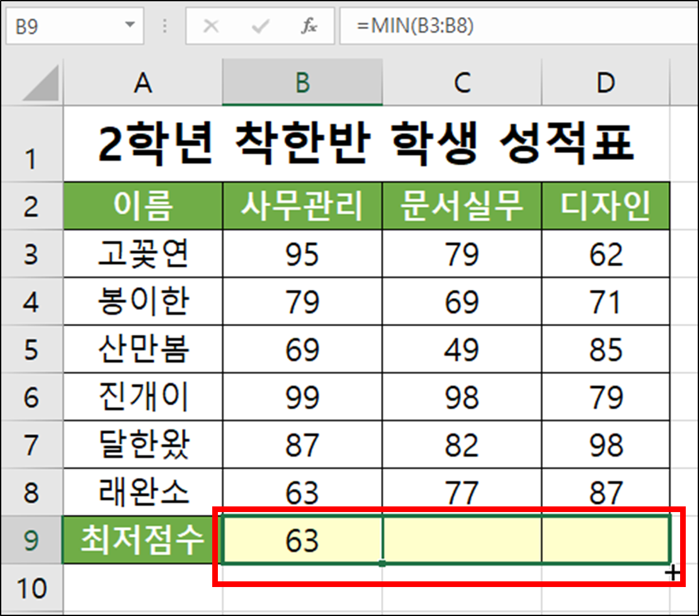Click the Enter checkmark icon in formula bar
The image size is (699, 616).
pos(259,26)
